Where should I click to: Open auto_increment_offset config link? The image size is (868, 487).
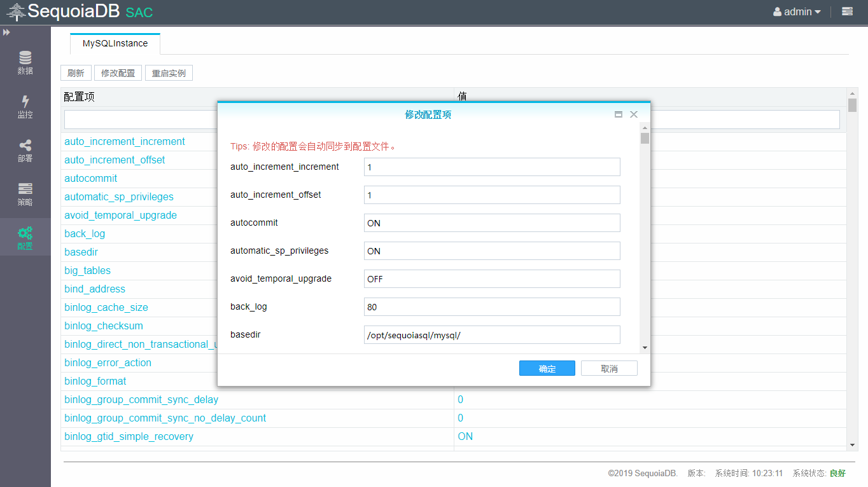115,160
